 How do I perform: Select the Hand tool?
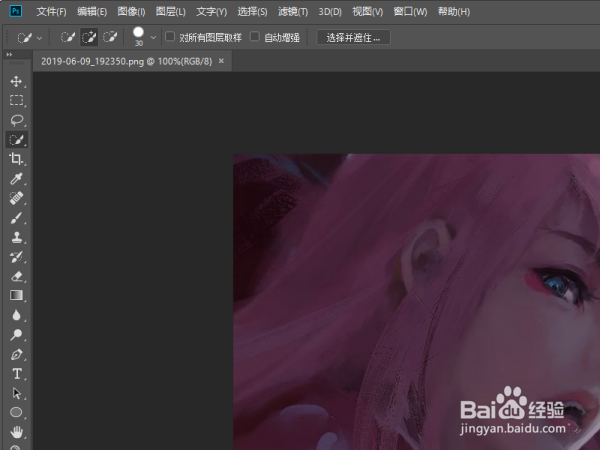click(x=16, y=432)
